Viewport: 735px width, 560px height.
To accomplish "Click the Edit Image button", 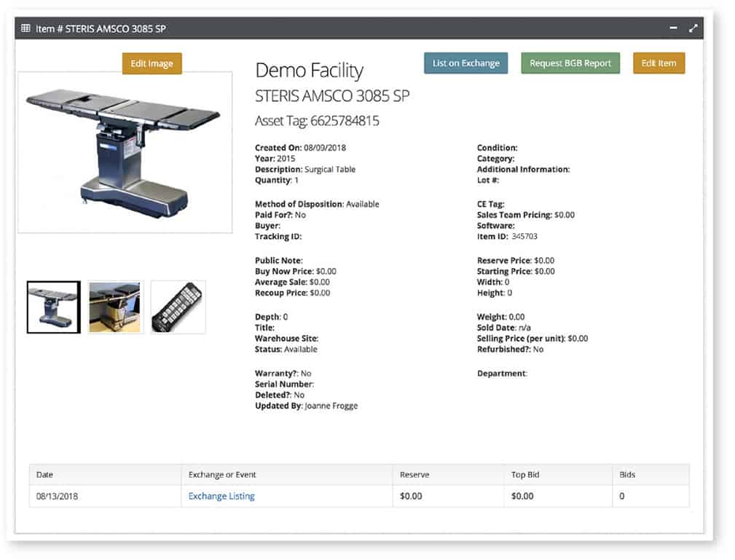I will point(152,64).
